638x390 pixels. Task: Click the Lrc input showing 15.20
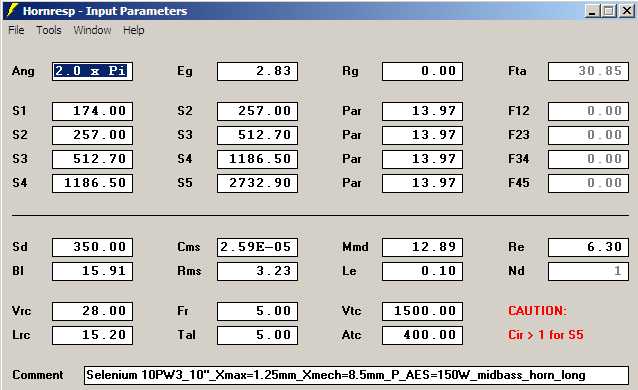click(92, 335)
